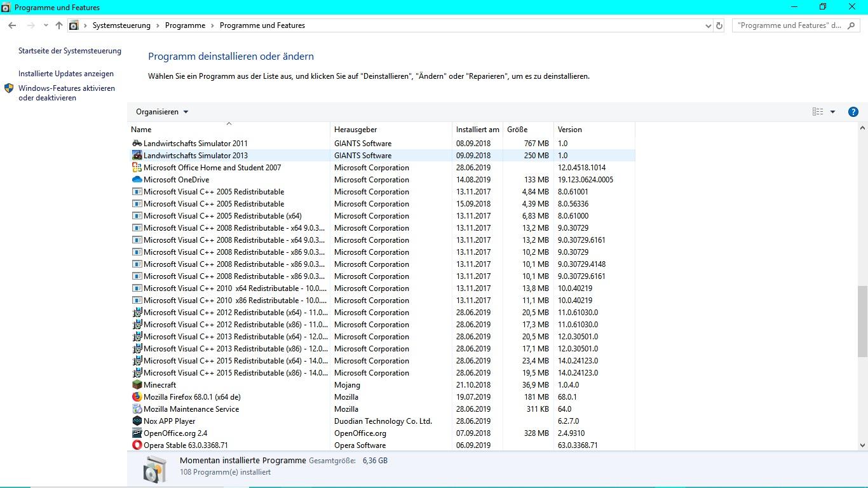Click the search Programme und Features field
The width and height of the screenshot is (868, 488).
pos(796,25)
